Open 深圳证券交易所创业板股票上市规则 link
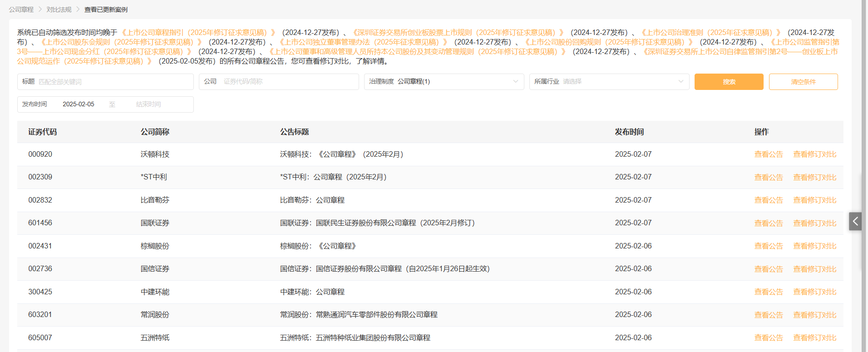 click(458, 33)
